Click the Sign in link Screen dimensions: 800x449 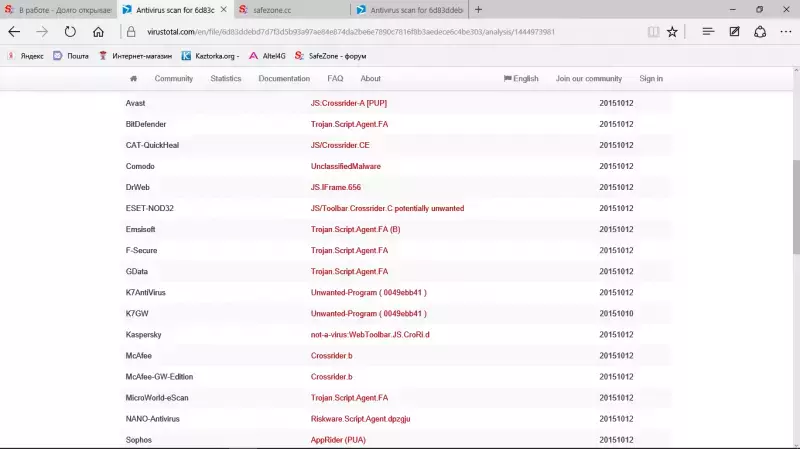tap(651, 79)
